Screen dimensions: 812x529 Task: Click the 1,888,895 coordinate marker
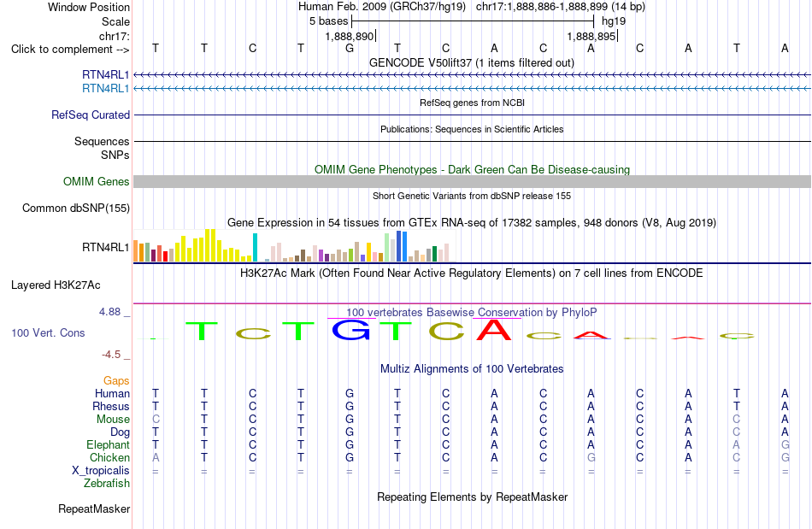point(591,36)
